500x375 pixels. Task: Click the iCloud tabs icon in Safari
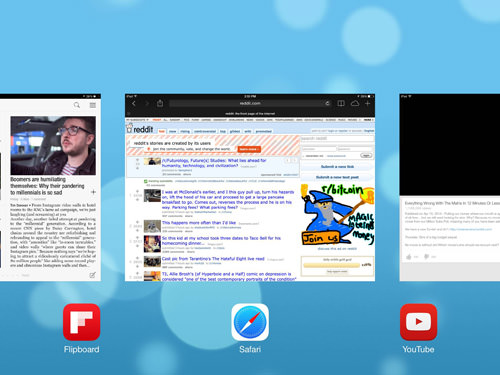pyautogui.click(x=355, y=104)
